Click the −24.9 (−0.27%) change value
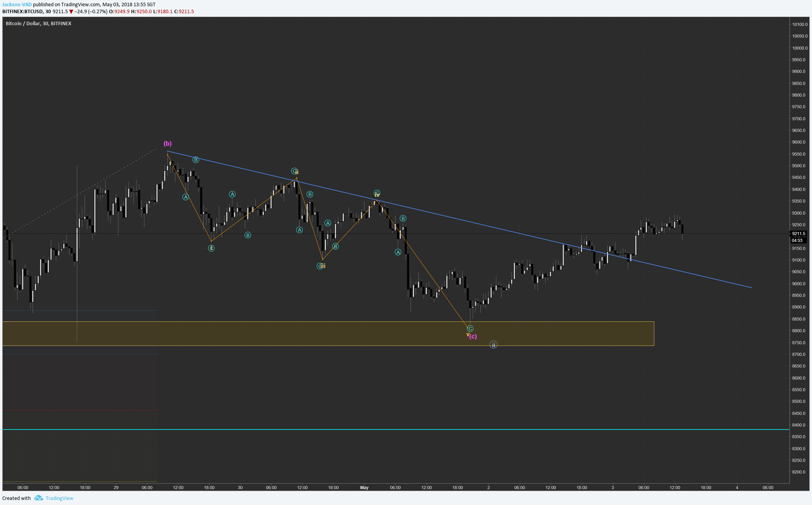812x505 pixels. (91, 12)
